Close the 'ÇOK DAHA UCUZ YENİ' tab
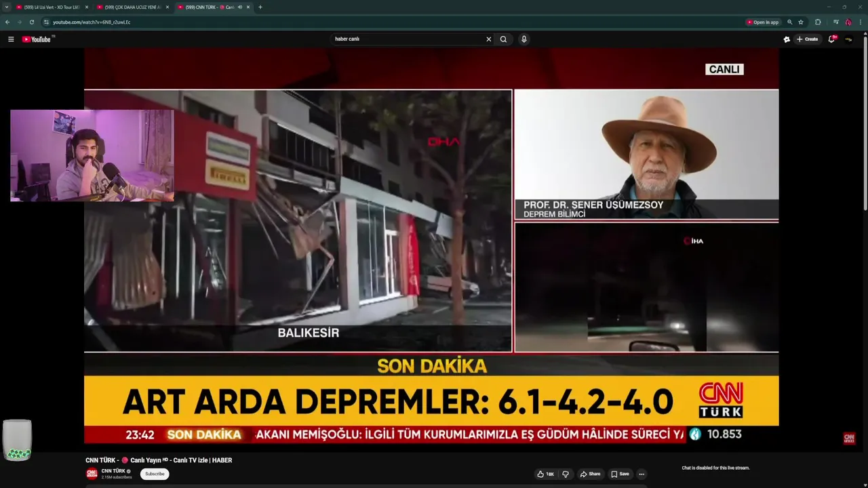The height and width of the screenshot is (488, 868). coord(167,7)
